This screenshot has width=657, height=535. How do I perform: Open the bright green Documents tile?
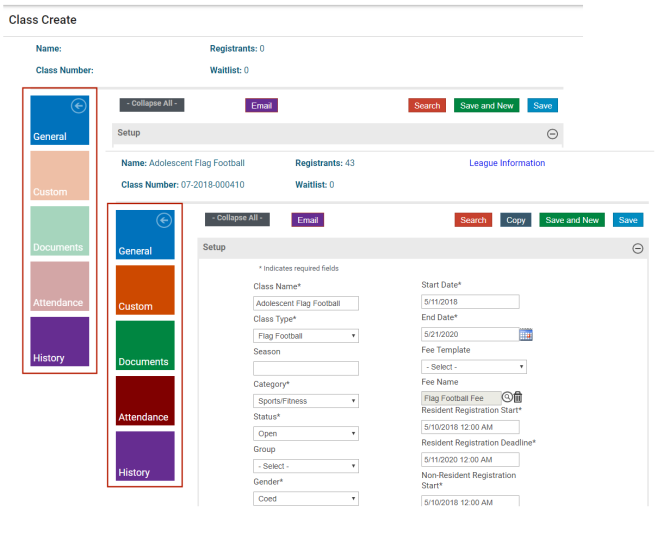tap(145, 346)
